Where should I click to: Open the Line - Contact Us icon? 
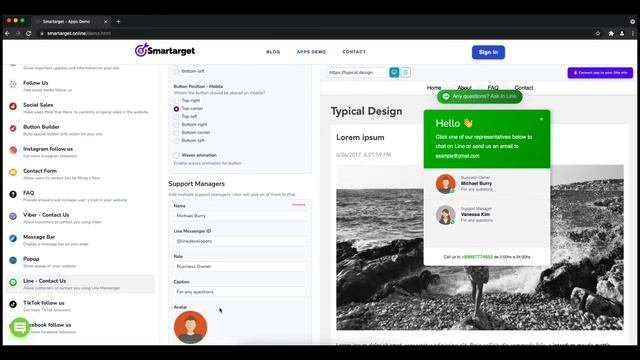point(13,282)
